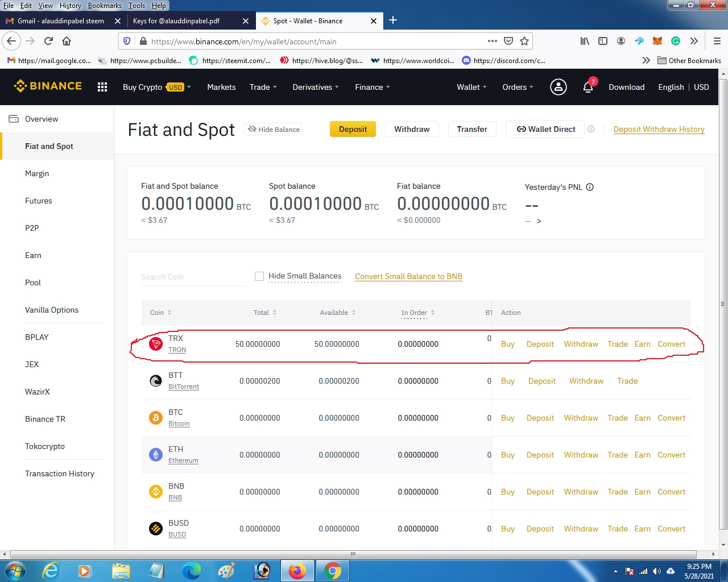Click Convert in the BNB row
Screen dimensions: 728x582
671,492
